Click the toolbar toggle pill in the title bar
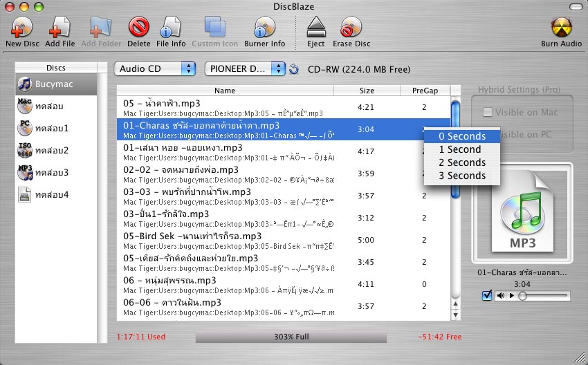The height and width of the screenshot is (365, 588). tap(576, 7)
